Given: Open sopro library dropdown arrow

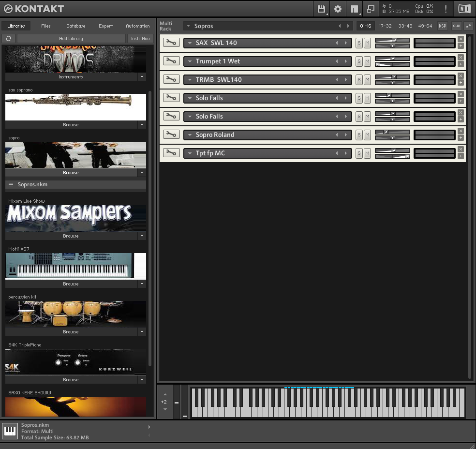Looking at the screenshot, I should [142, 173].
